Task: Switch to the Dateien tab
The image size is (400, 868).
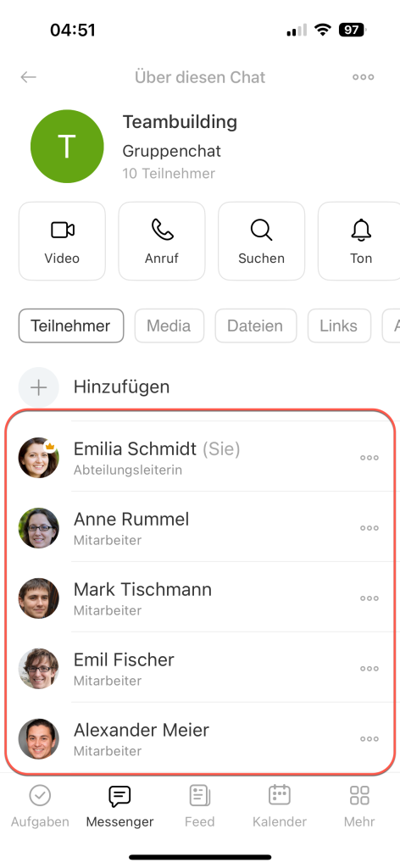Action: pos(255,325)
